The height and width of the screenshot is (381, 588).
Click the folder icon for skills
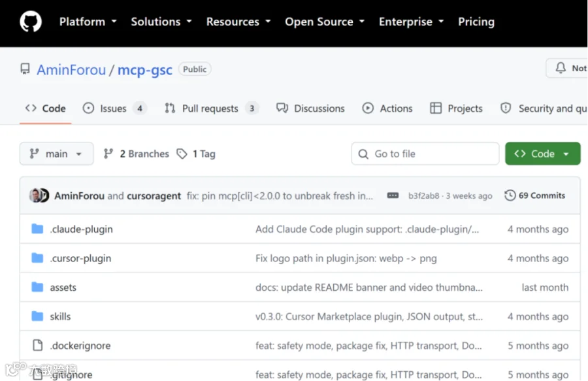(37, 316)
